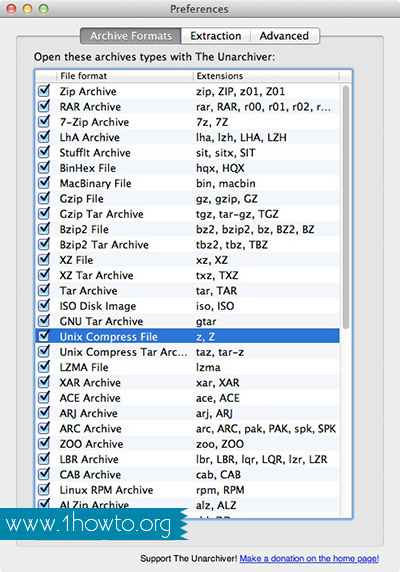Select the 'Zip Archive' row text
The height and width of the screenshot is (572, 400).
(x=88, y=91)
